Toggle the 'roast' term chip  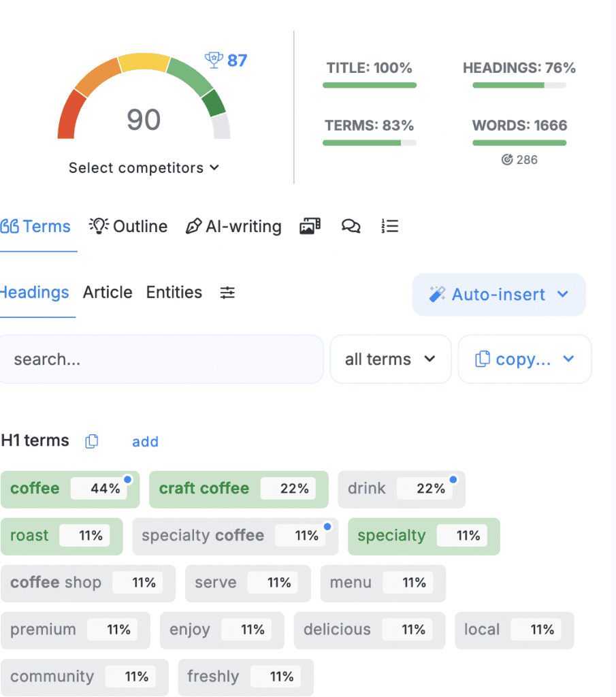(x=61, y=536)
